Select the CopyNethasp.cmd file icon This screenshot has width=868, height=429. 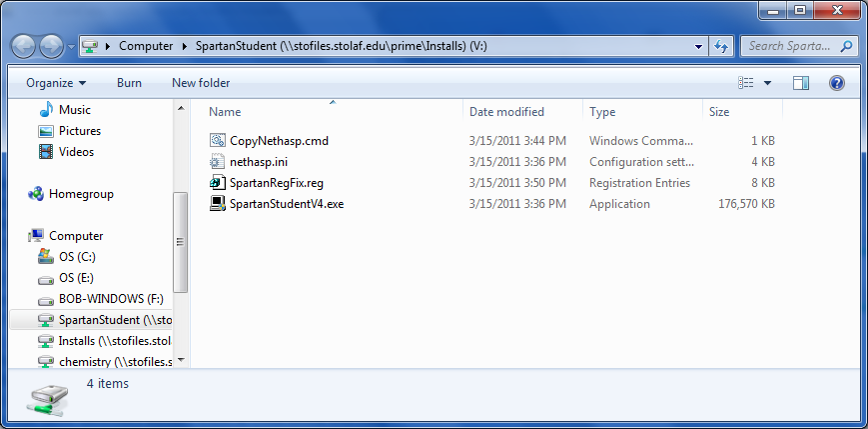click(x=218, y=141)
